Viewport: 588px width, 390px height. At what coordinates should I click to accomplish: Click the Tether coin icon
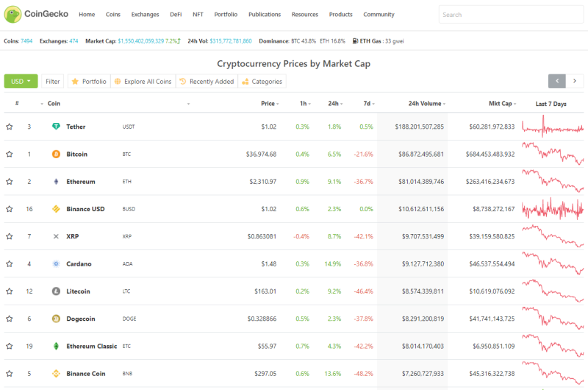pos(56,127)
